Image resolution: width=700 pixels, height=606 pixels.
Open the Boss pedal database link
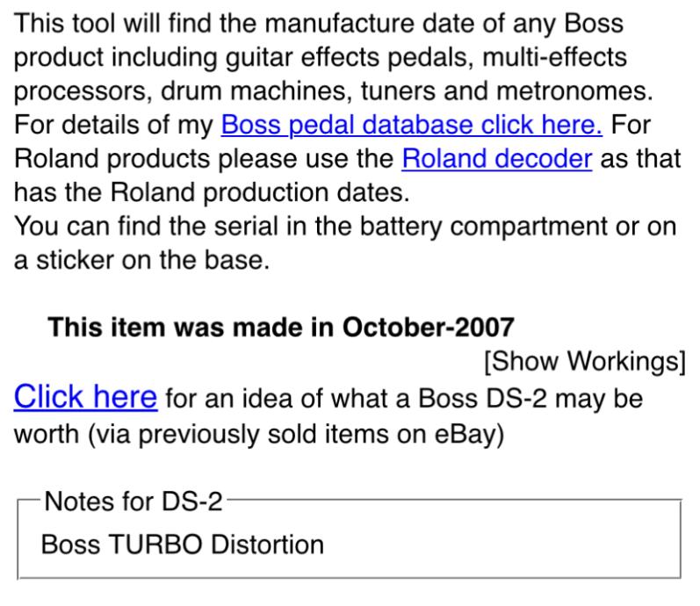pyautogui.click(x=412, y=126)
